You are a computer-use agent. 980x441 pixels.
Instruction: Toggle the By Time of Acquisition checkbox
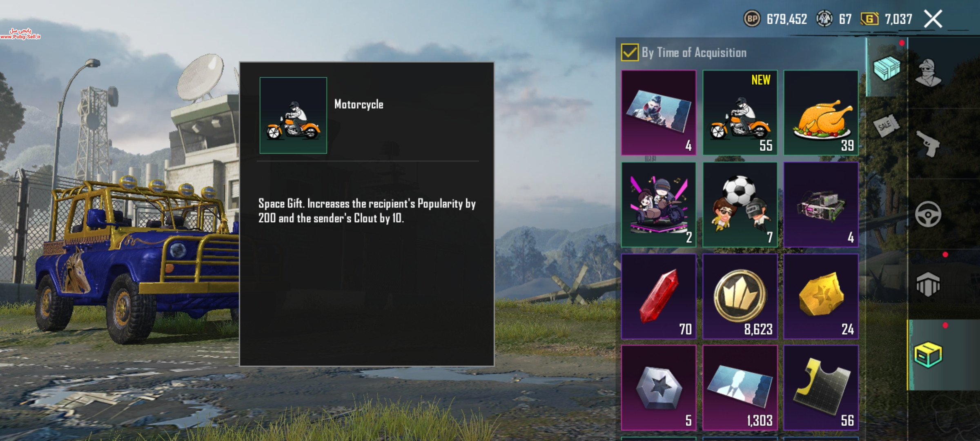coord(629,53)
